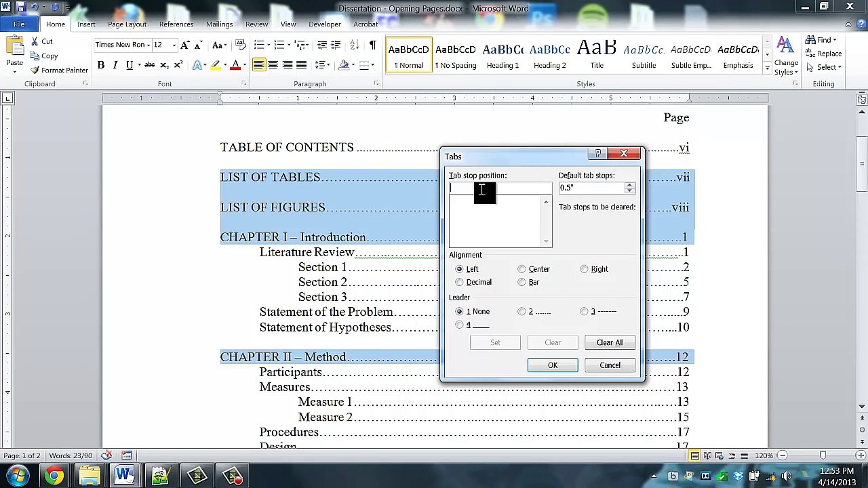Switch to Draft view

[x=744, y=455]
